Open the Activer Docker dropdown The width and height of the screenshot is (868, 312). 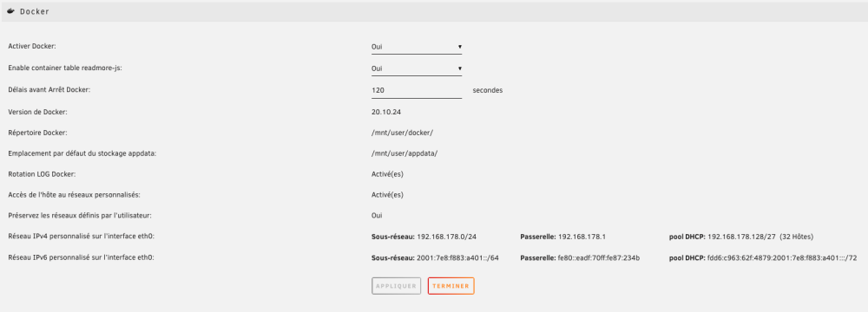click(x=417, y=47)
